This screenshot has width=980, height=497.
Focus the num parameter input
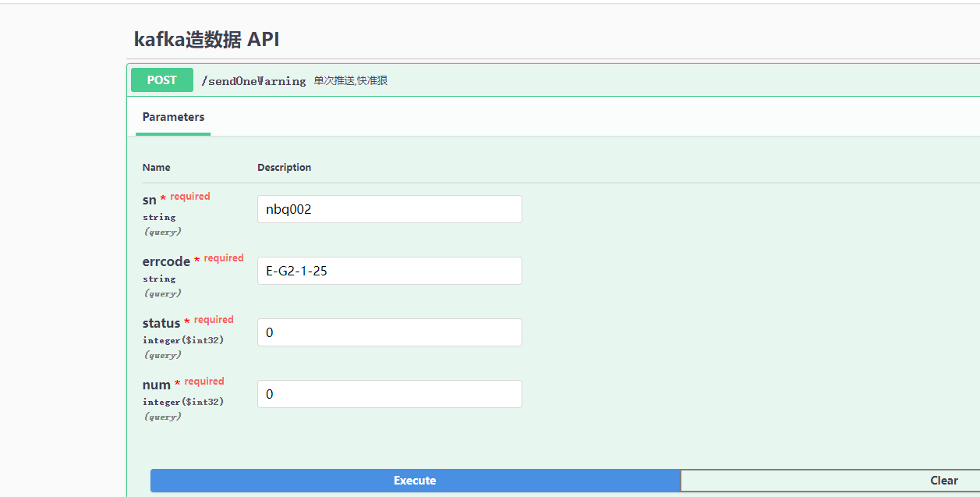(x=390, y=394)
